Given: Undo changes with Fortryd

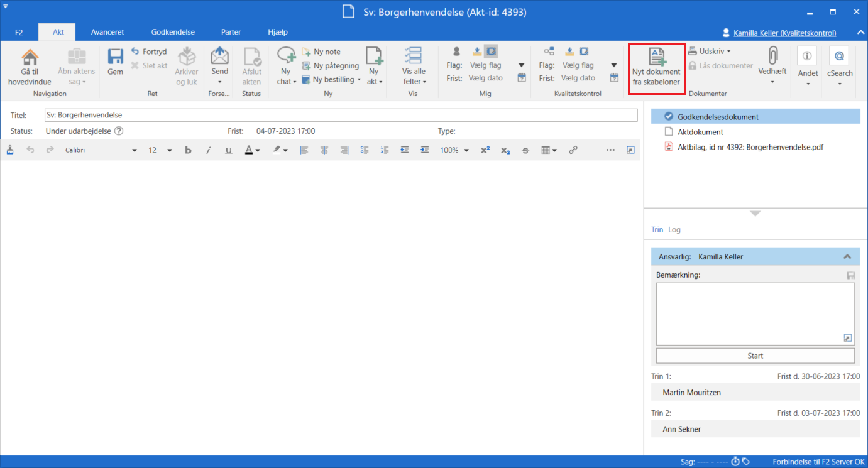Looking at the screenshot, I should tap(149, 52).
